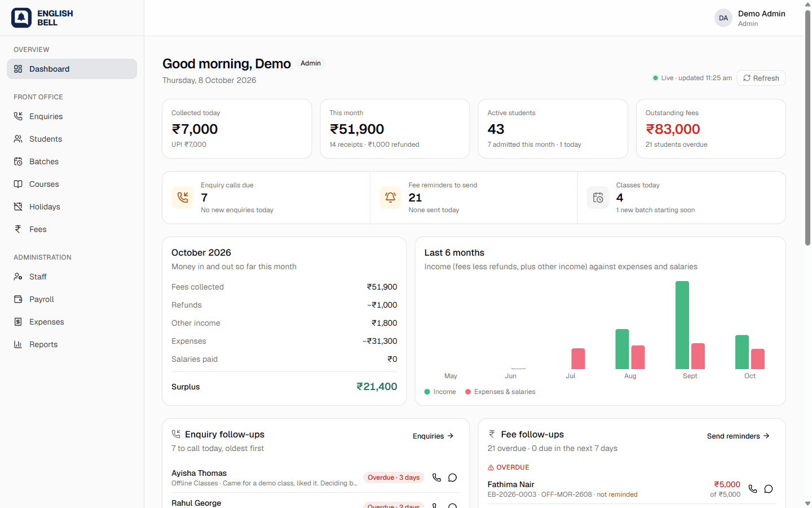812x508 pixels.
Task: Click the Live updated 11:25 am status
Action: (x=692, y=78)
